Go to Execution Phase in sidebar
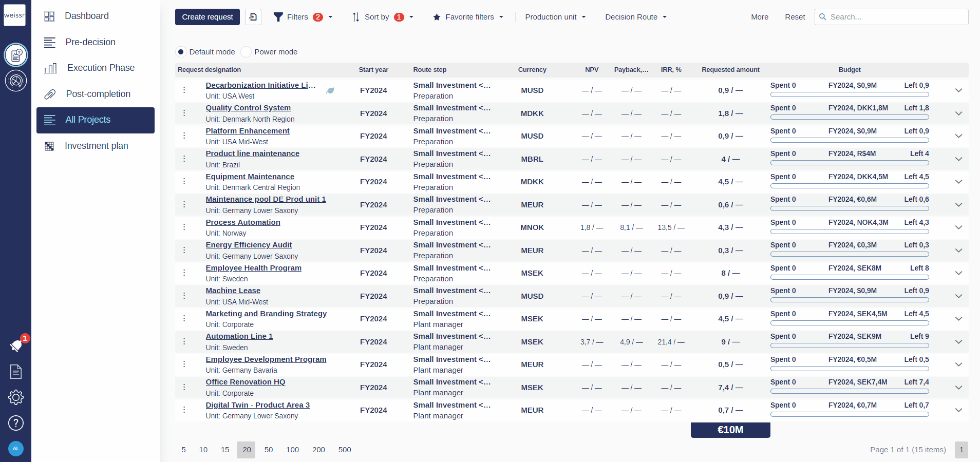Image resolution: width=980 pixels, height=462 pixels. [101, 68]
